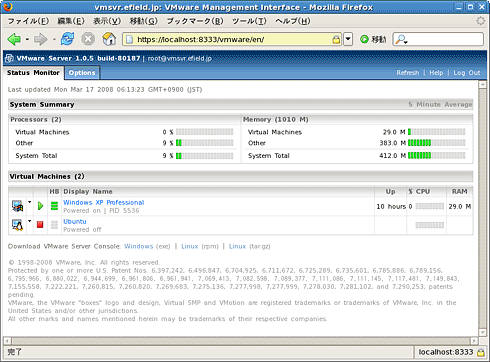Click the Log Out link
This screenshot has width=490, height=362.
[x=467, y=73]
